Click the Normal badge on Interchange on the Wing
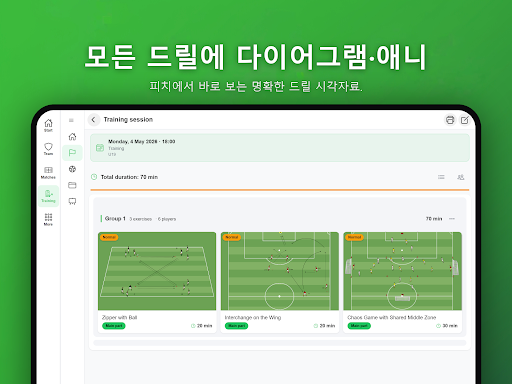This screenshot has height=384, width=512. coord(232,237)
